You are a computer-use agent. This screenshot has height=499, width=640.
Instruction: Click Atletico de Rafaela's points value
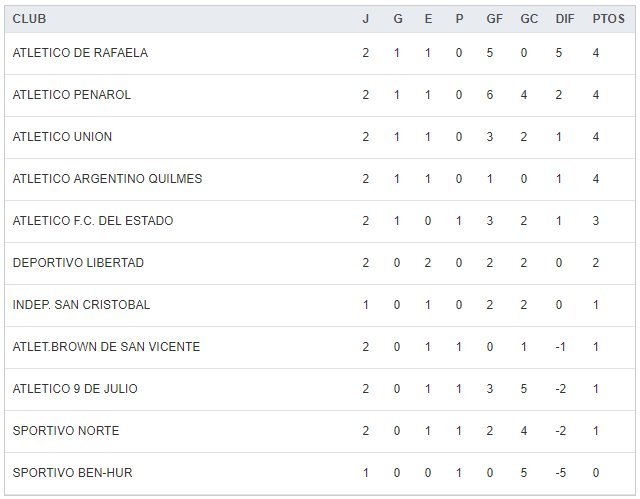click(596, 53)
